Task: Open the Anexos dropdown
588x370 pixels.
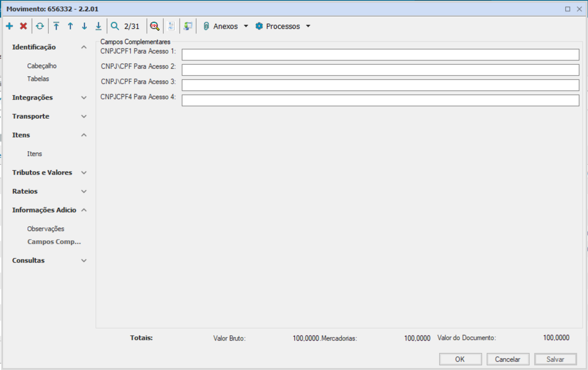Action: (226, 26)
